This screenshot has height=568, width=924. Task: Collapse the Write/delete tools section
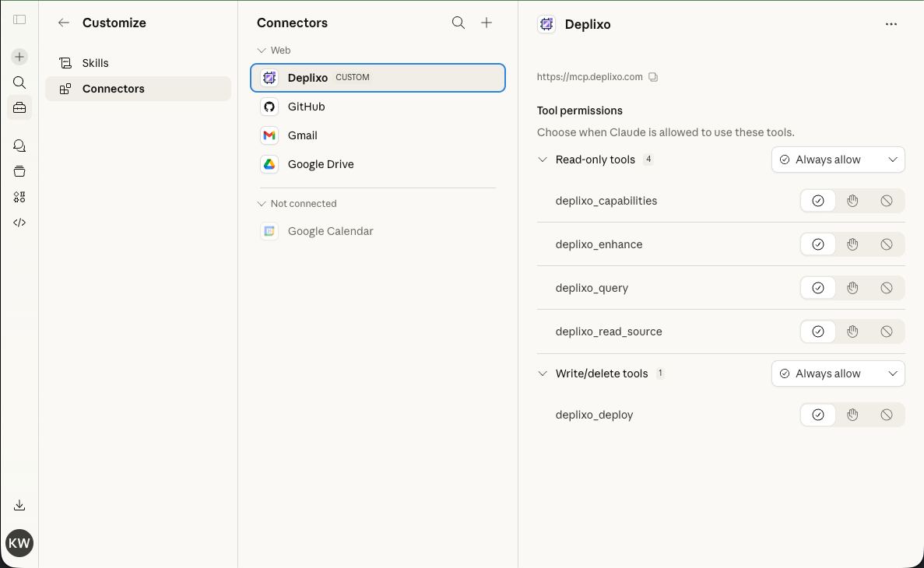coord(543,373)
